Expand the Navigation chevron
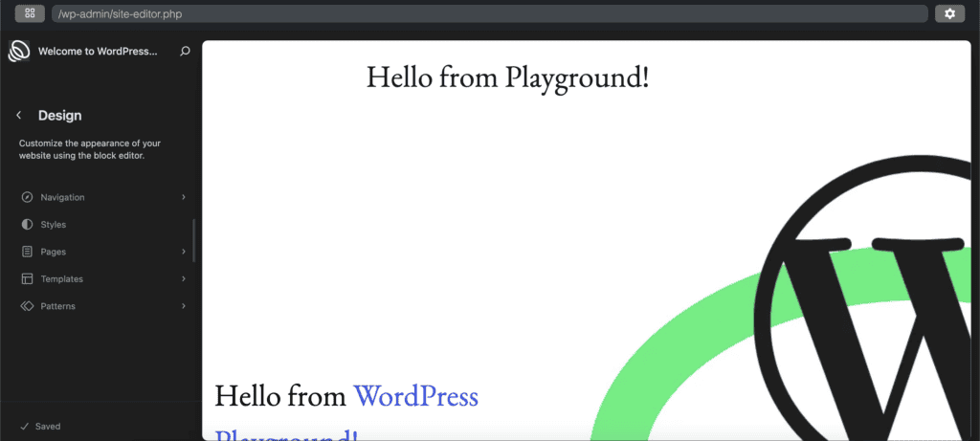Viewport: 980px width, 441px height. point(184,197)
